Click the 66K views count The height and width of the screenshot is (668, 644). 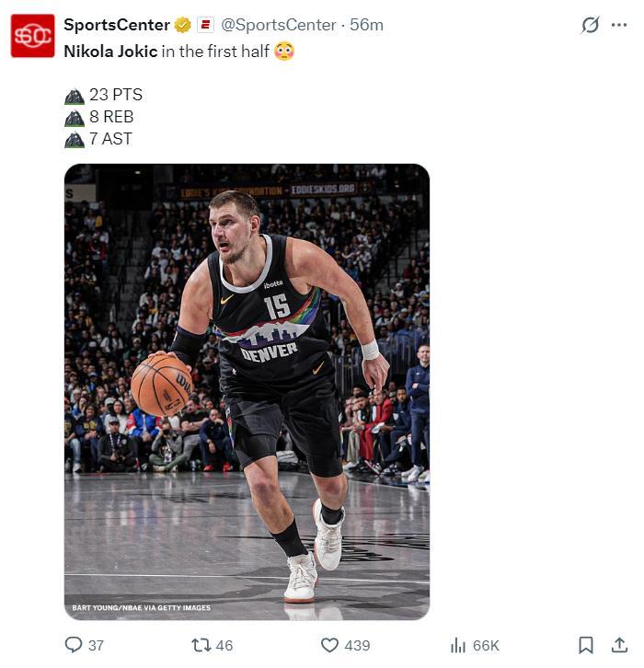486,645
